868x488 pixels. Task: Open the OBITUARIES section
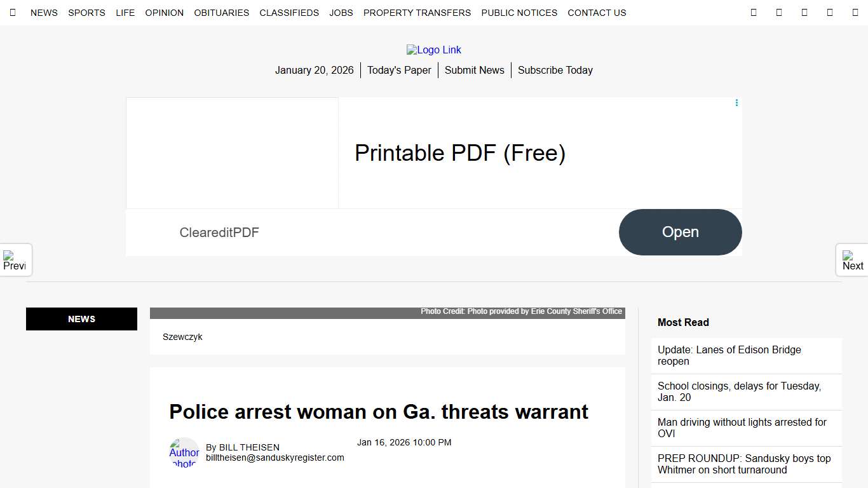pos(221,13)
